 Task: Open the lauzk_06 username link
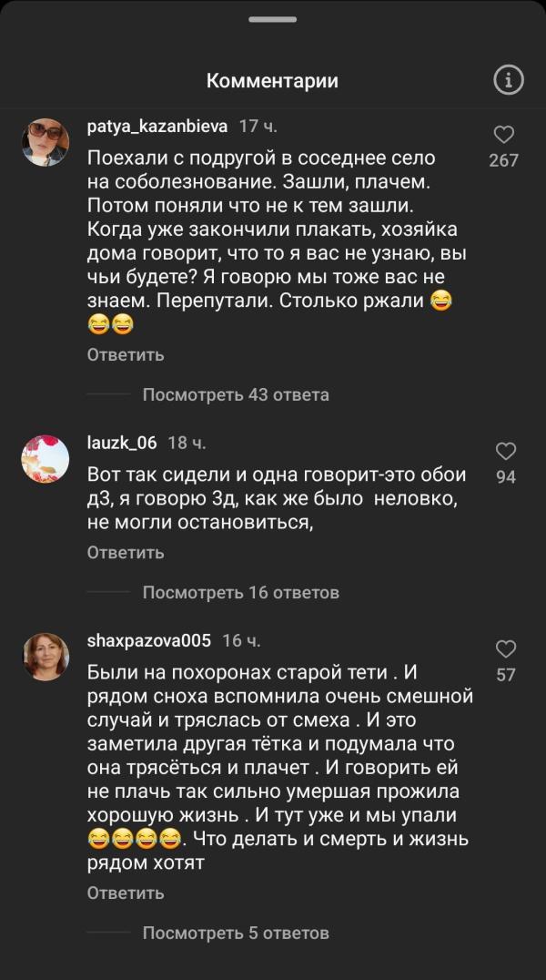(x=122, y=443)
